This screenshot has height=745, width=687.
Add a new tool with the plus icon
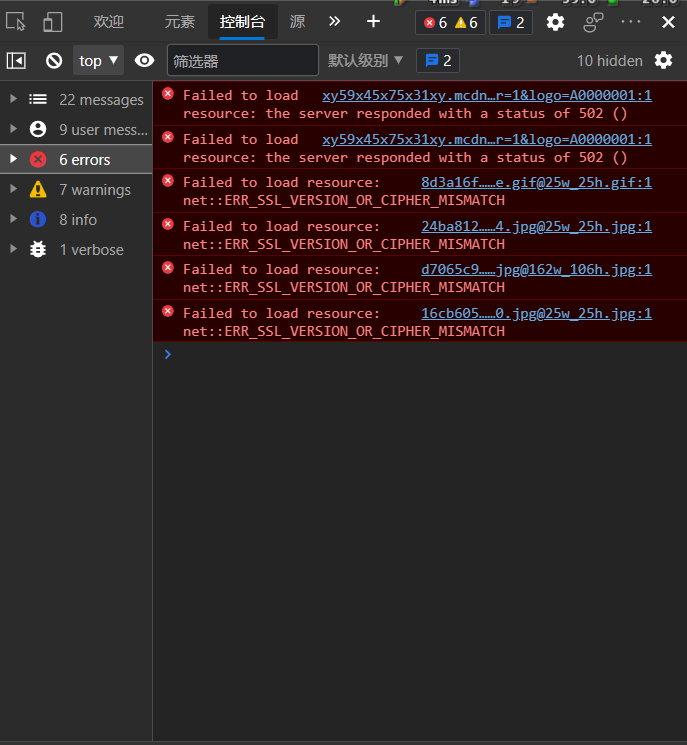[373, 21]
